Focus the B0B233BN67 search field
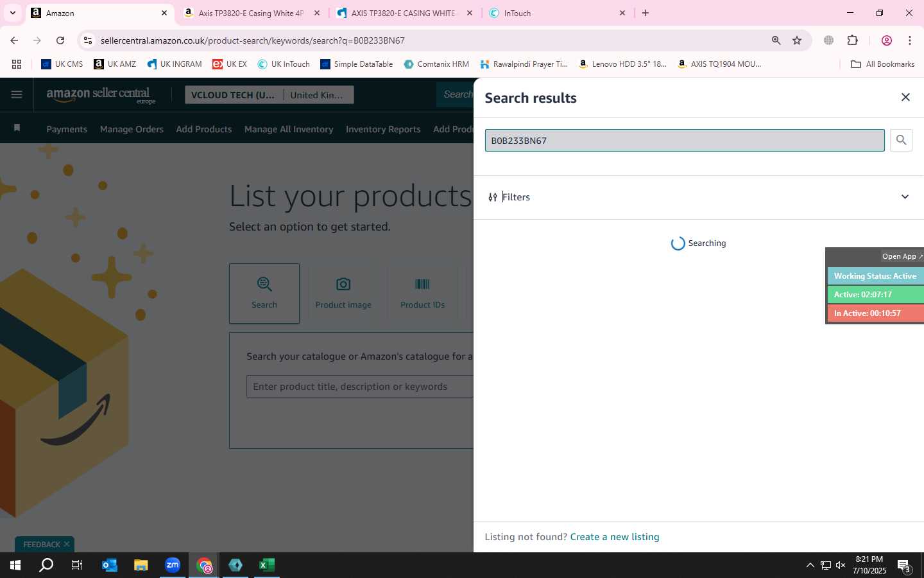Screen dimensions: 924x578 [685, 140]
